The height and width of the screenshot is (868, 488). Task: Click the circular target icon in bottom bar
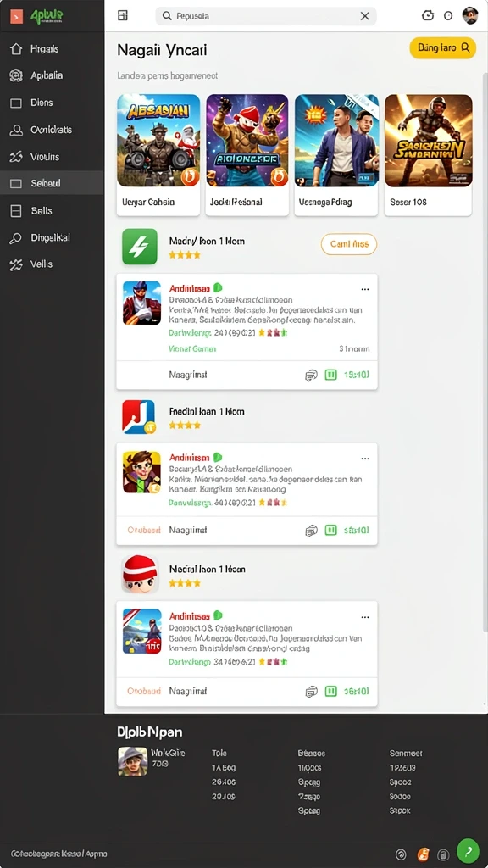402,854
